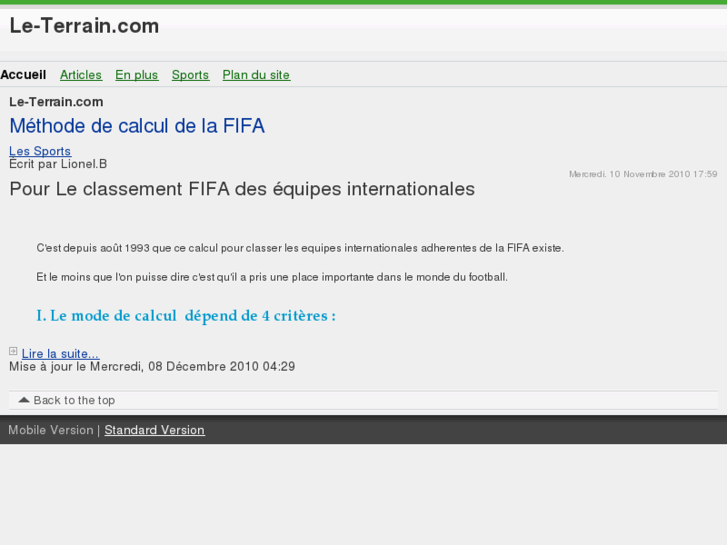
Task: Click the up arrow icon next to Back to the top
Action: [x=24, y=399]
